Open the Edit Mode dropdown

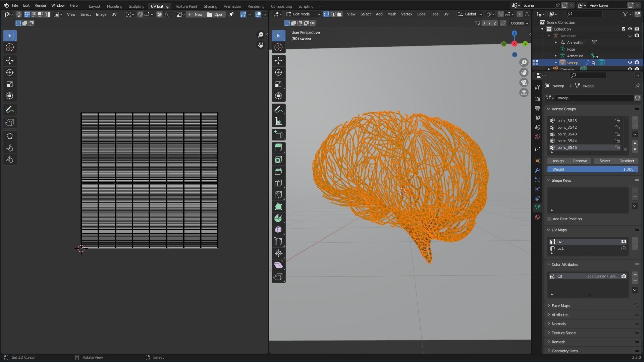coord(303,14)
